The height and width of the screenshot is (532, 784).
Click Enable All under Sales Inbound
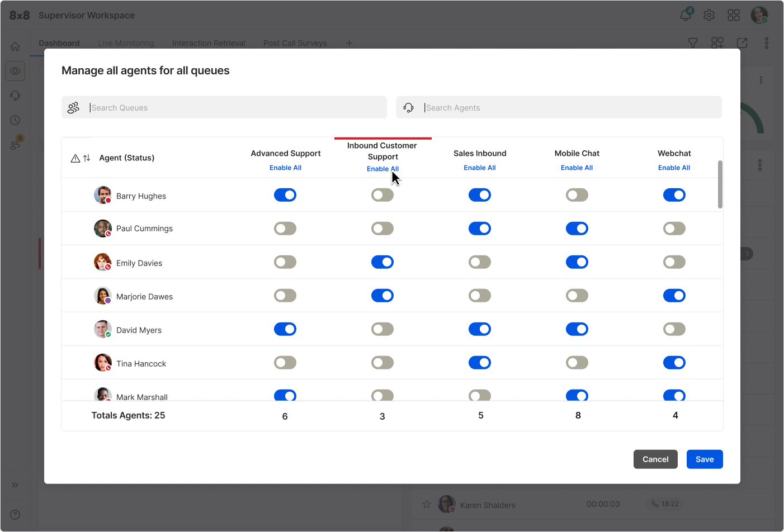coord(479,168)
